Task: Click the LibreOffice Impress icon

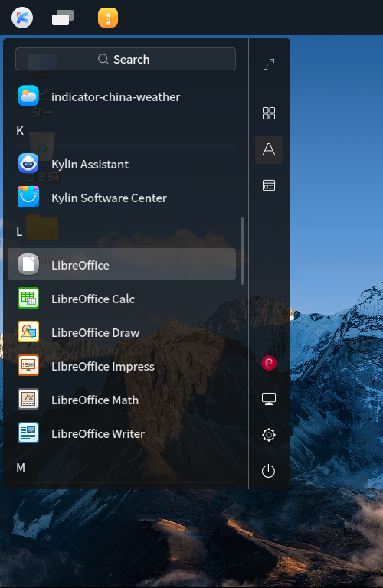Action: (x=28, y=365)
